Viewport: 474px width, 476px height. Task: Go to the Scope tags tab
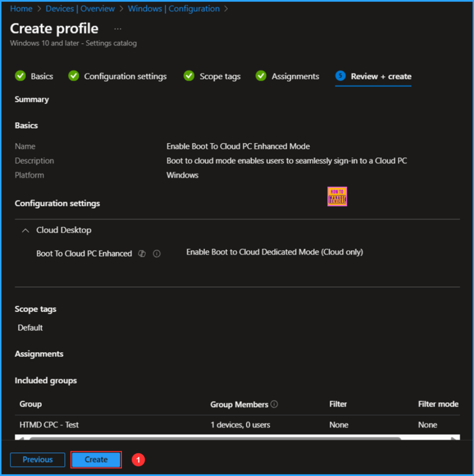(220, 76)
